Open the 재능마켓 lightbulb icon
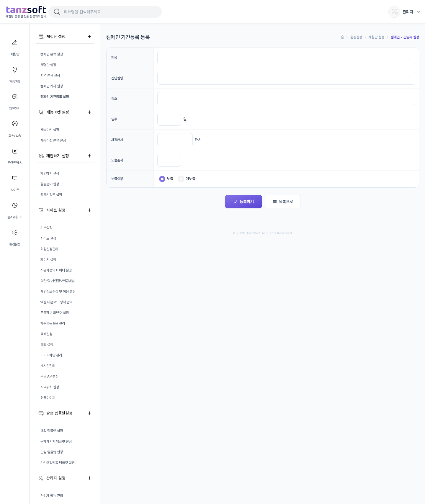Screen dimensions: 425x504 tap(15, 70)
